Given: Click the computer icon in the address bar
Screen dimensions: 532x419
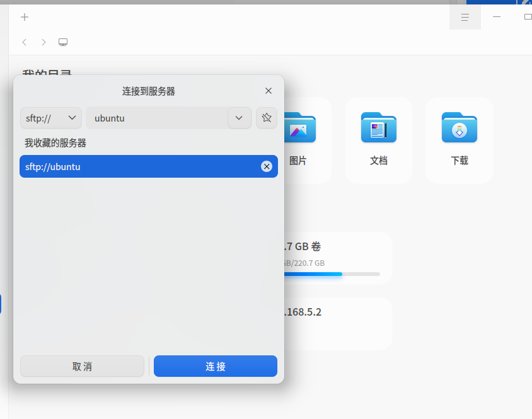Looking at the screenshot, I should click(x=63, y=42).
